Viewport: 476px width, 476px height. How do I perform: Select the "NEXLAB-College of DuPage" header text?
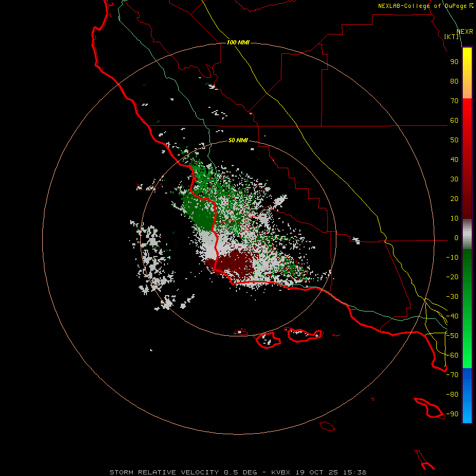pos(423,6)
